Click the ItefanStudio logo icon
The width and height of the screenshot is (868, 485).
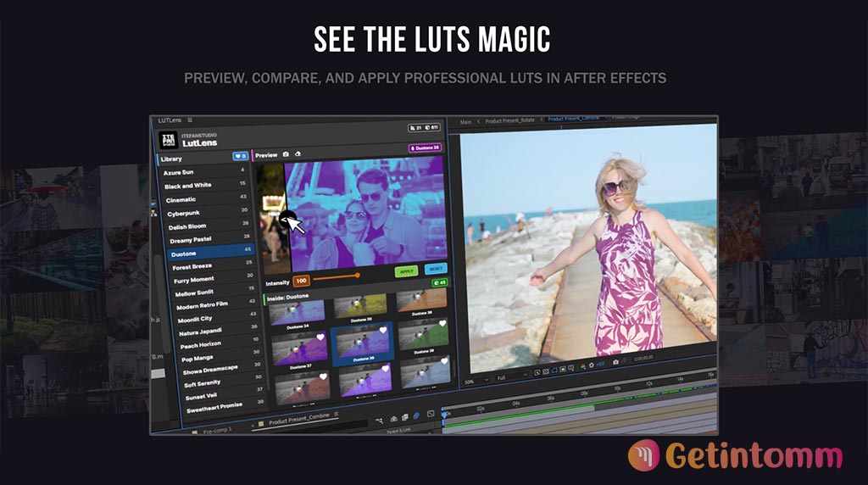[168, 140]
